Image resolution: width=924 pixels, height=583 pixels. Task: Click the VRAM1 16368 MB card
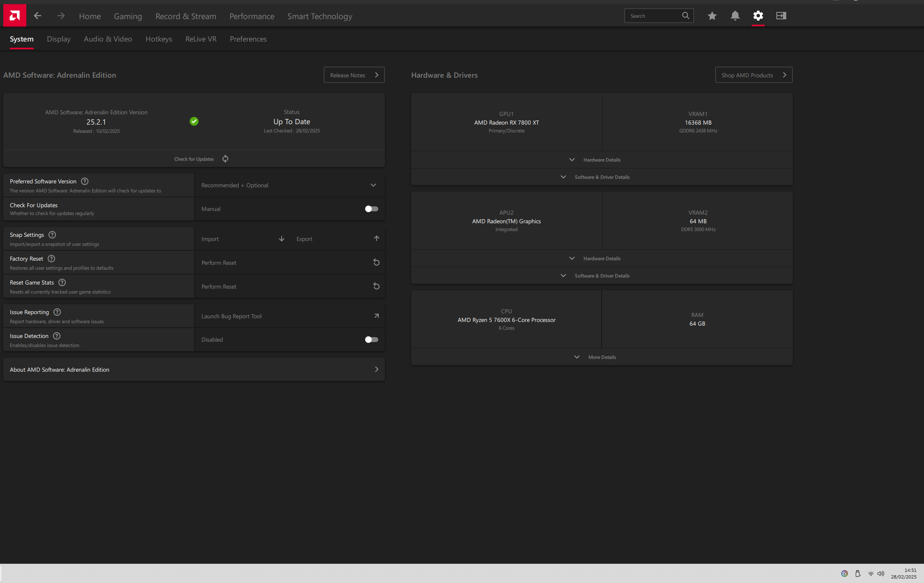[x=698, y=122]
